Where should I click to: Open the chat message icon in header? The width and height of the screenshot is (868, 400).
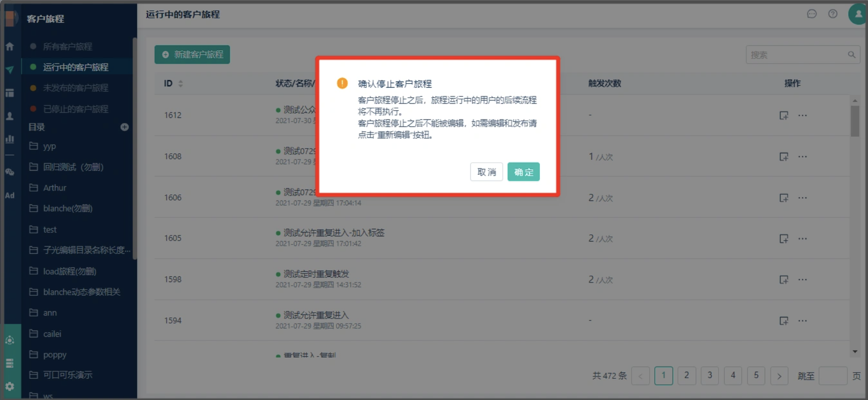[x=811, y=14]
